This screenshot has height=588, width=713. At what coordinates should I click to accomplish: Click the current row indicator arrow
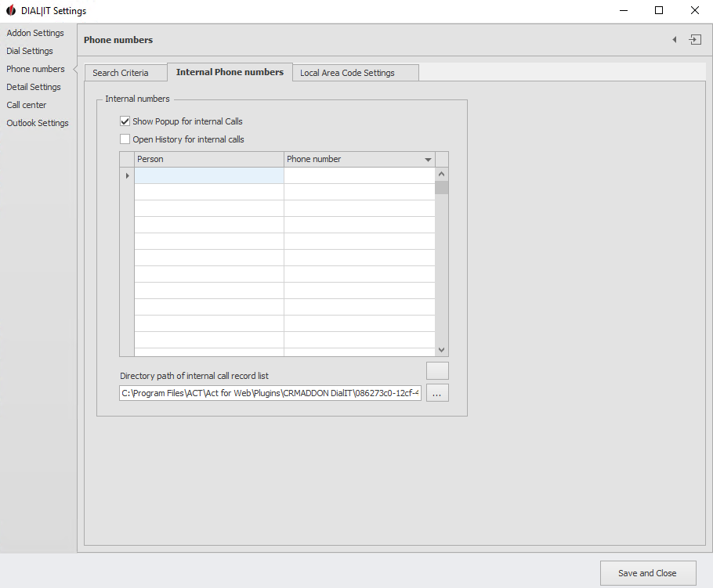(x=127, y=175)
